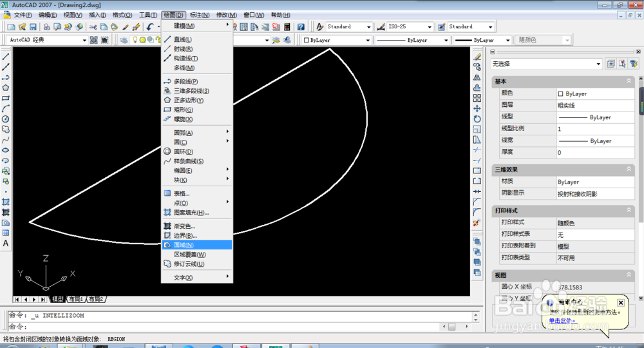This screenshot has height=348, width=644.
Task: Choose 直线(L) from the Draw menu
Action: 197,39
